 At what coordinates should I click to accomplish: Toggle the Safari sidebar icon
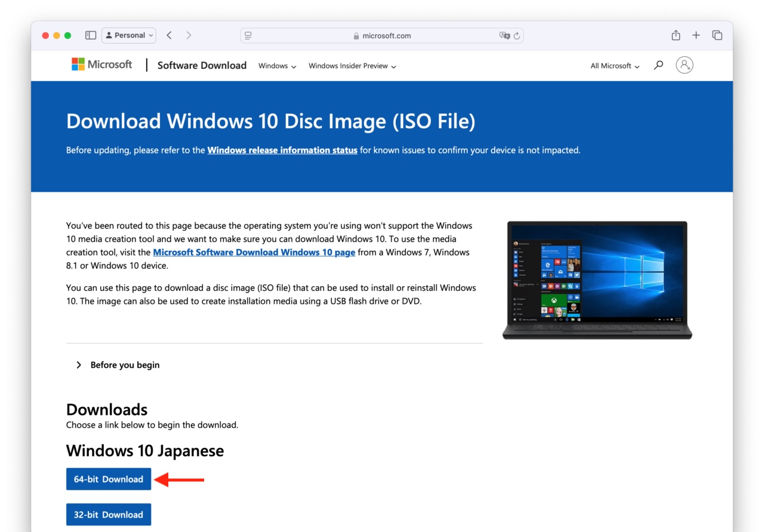[91, 35]
